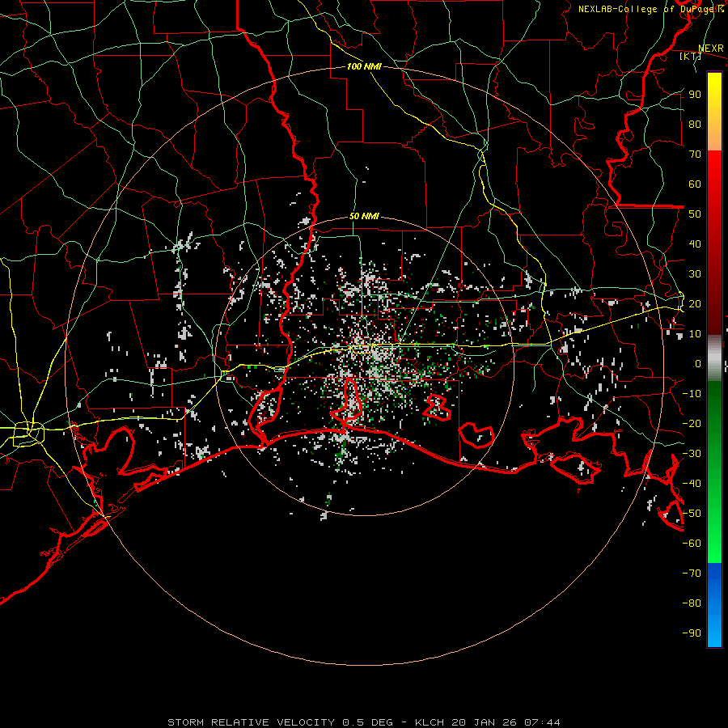Click the "-30" value on the velocity scale

tap(692, 454)
